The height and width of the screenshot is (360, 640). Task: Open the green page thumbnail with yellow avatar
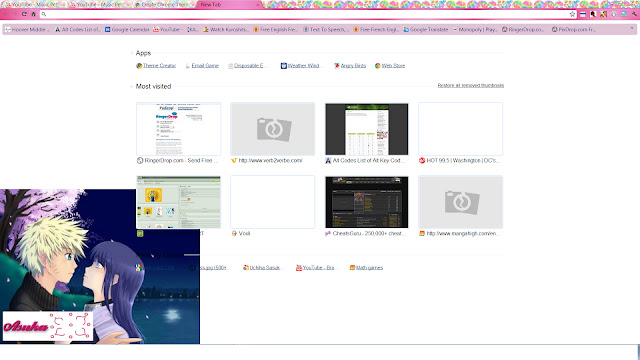[178, 202]
